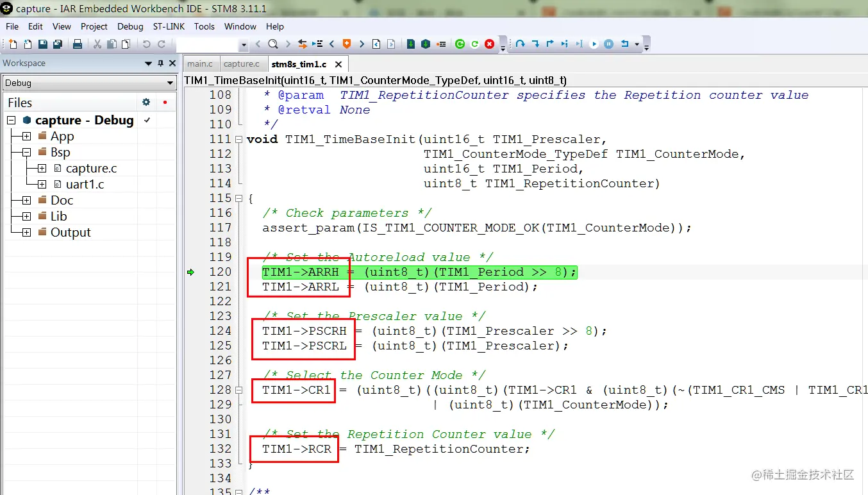Pin the Workspace panel
Screen dimensions: 868x495
coord(161,63)
